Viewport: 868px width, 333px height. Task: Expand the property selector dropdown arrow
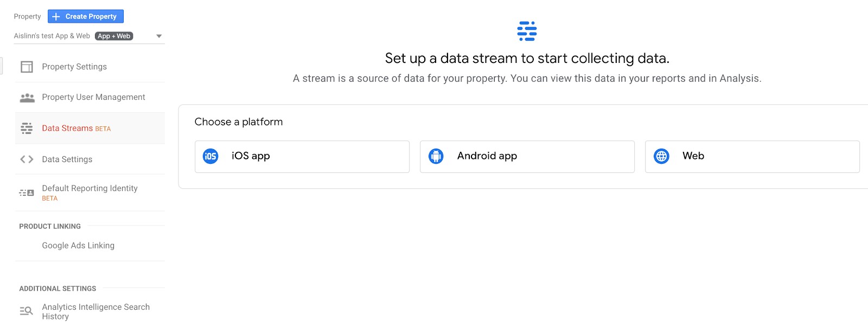(159, 36)
